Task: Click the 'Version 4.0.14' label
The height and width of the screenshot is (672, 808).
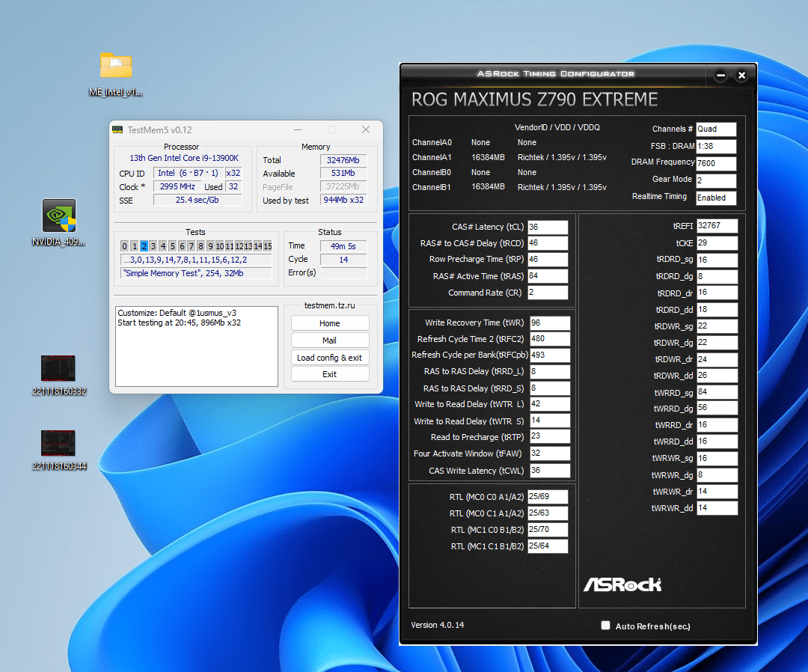Action: pos(438,625)
